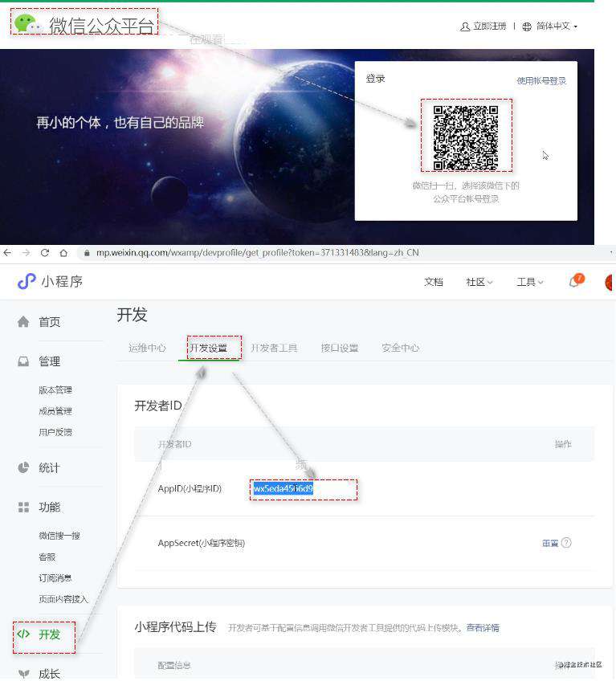Click the highlighted AppID value wx5eda456d9

point(284,488)
